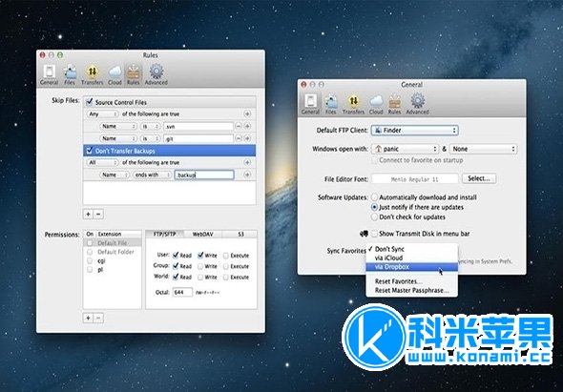The height and width of the screenshot is (392, 563).
Task: Open Cloud pane in Rules window toolbar
Action: pos(115,74)
